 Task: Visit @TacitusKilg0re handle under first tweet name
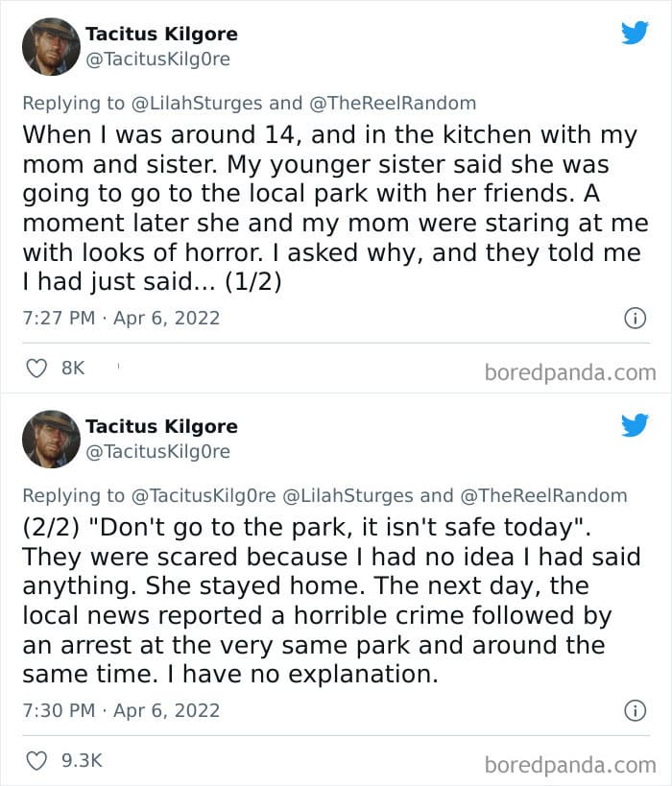[158, 60]
